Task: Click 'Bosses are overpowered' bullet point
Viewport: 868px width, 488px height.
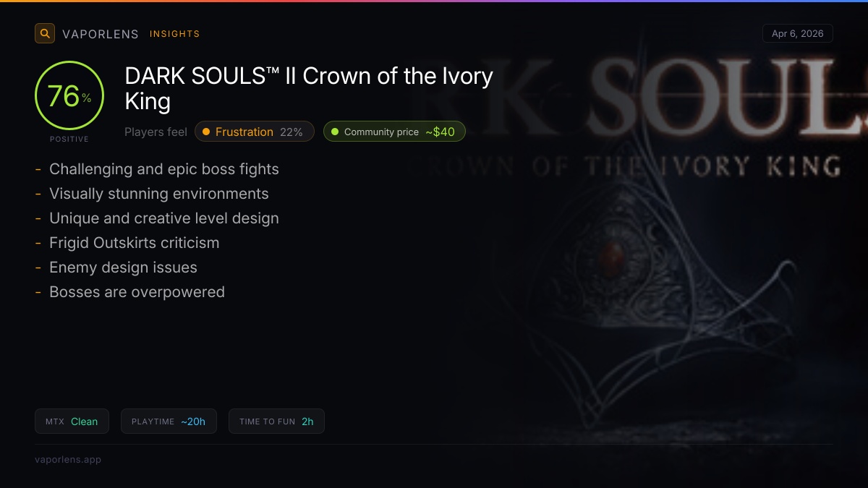Action: click(x=137, y=292)
